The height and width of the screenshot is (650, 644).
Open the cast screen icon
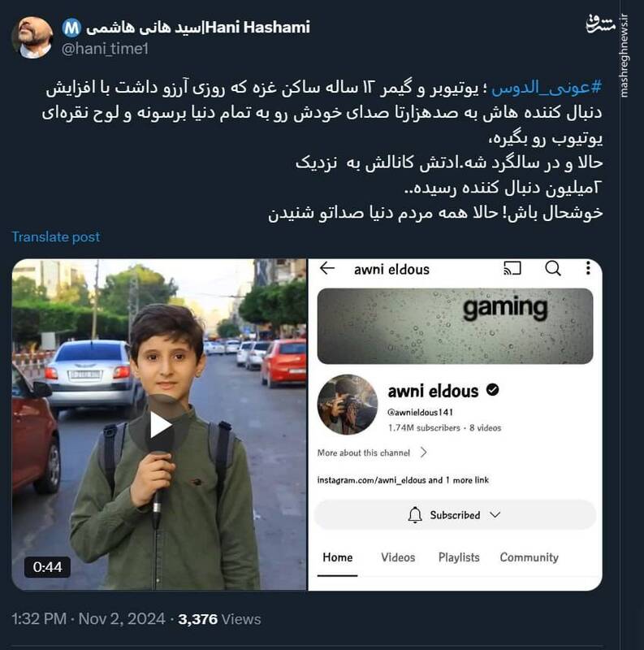pos(512,268)
